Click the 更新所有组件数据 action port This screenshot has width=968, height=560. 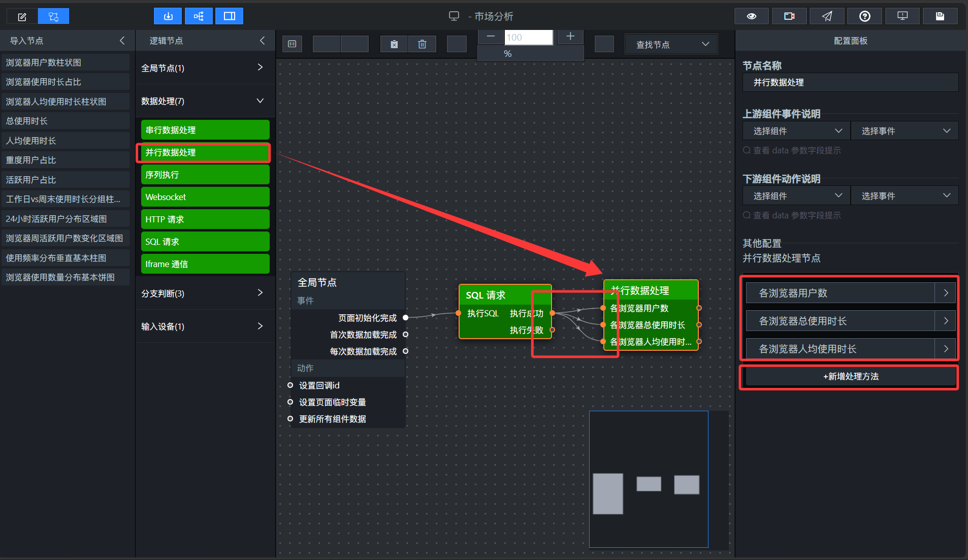(290, 419)
